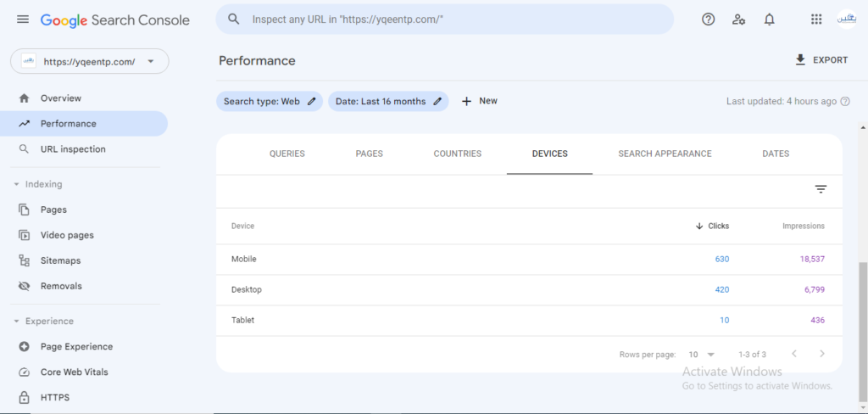Click the help question mark icon

[708, 20]
